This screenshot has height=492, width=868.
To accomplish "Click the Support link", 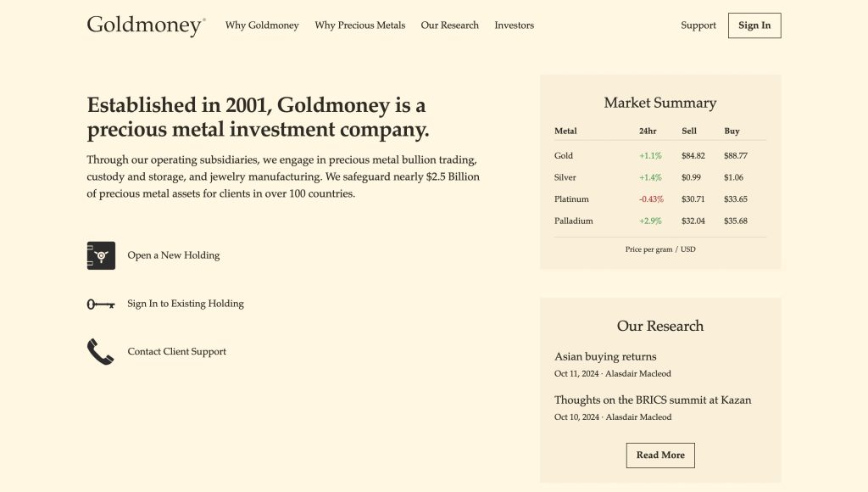I will (x=698, y=25).
